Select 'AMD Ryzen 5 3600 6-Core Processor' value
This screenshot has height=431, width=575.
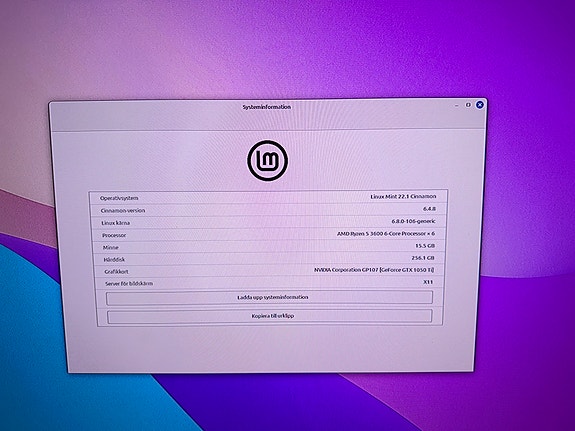(x=386, y=234)
